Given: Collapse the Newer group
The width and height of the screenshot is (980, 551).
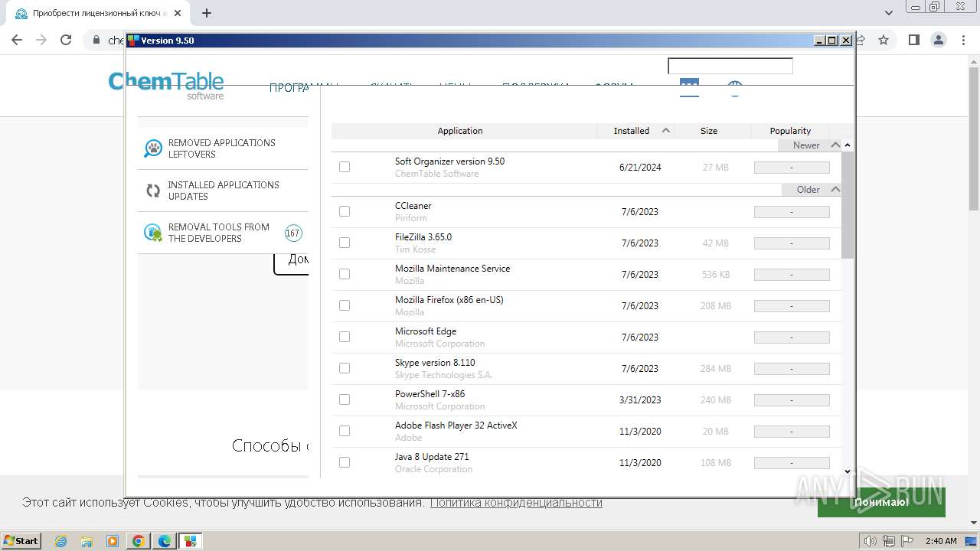Looking at the screenshot, I should click(835, 145).
